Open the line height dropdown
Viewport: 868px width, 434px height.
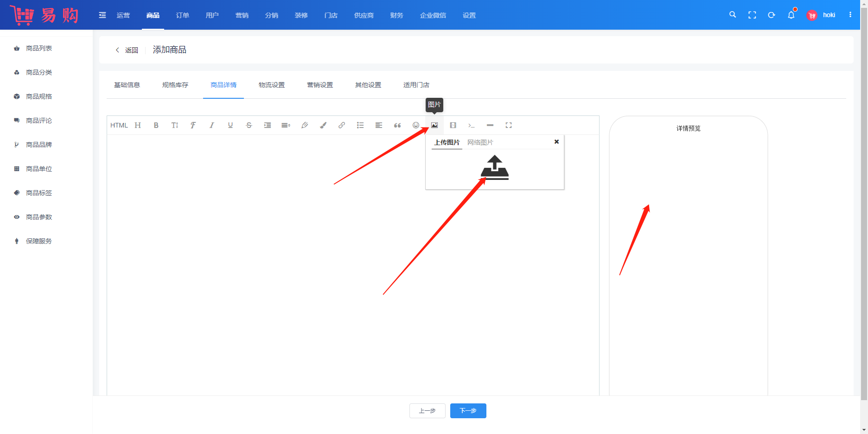[286, 125]
